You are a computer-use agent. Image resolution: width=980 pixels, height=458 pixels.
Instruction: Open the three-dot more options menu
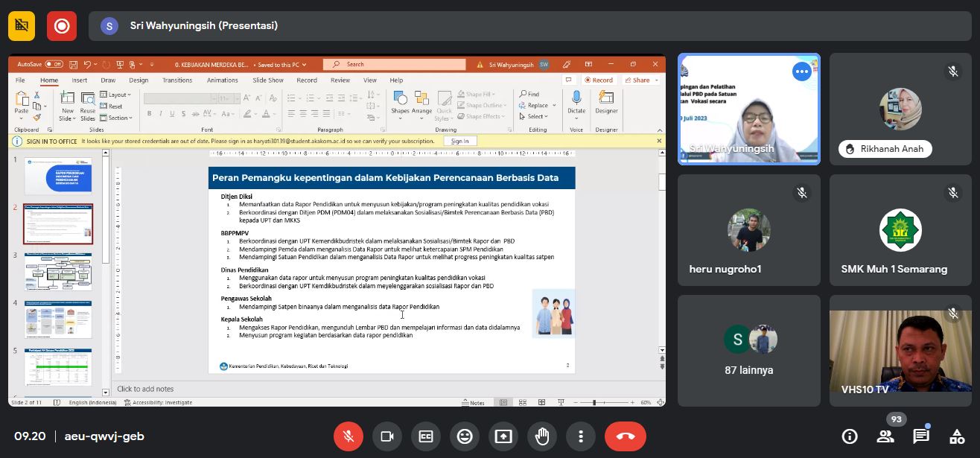(580, 436)
